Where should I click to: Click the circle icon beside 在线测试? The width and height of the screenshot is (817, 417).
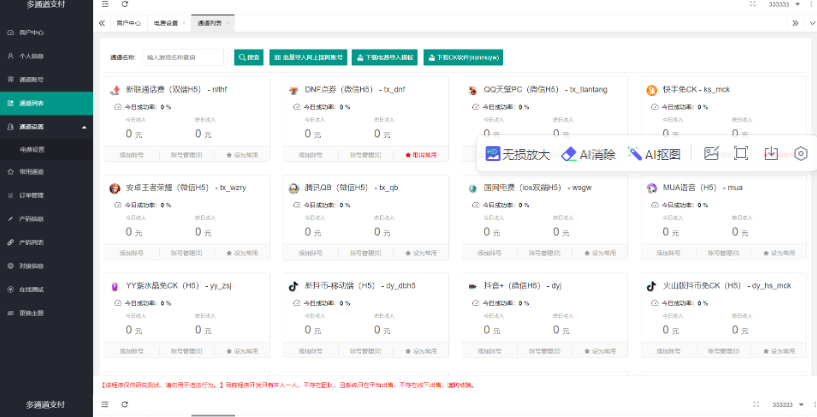pos(10,289)
